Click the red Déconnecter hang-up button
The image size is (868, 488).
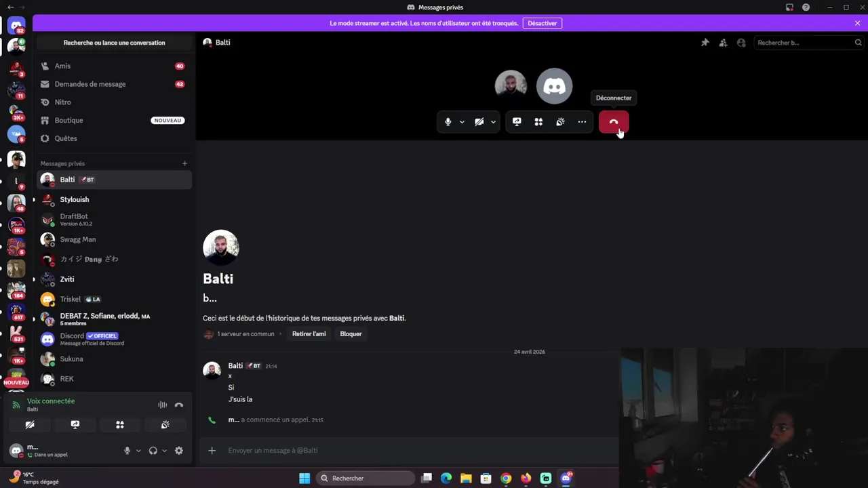click(x=613, y=122)
